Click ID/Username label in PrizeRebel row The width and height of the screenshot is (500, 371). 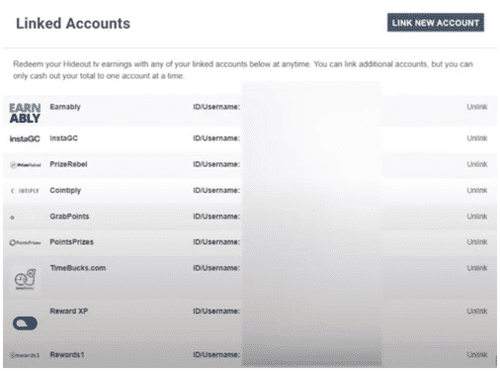coord(216,164)
